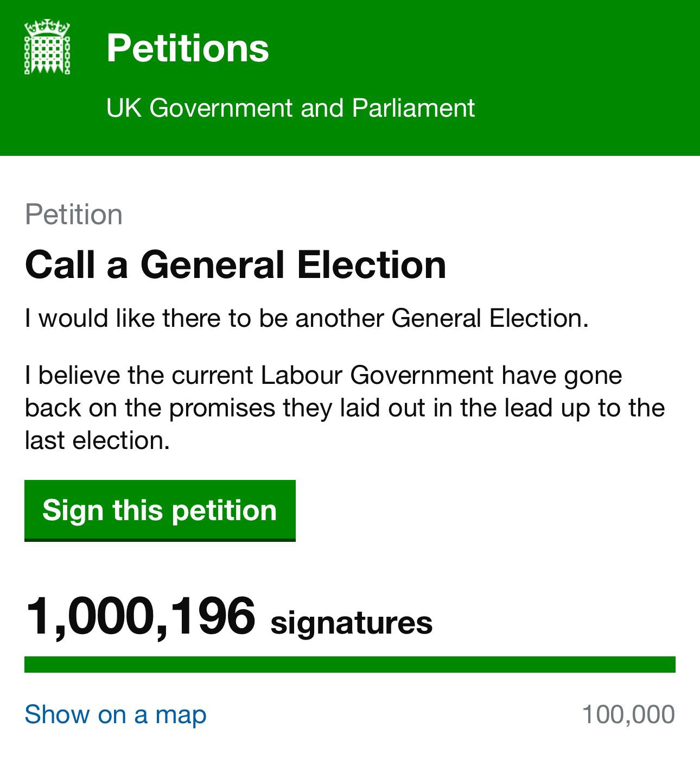Viewport: 700px width, 759px height.
Task: Click the grey Petition label above title
Action: (74, 214)
